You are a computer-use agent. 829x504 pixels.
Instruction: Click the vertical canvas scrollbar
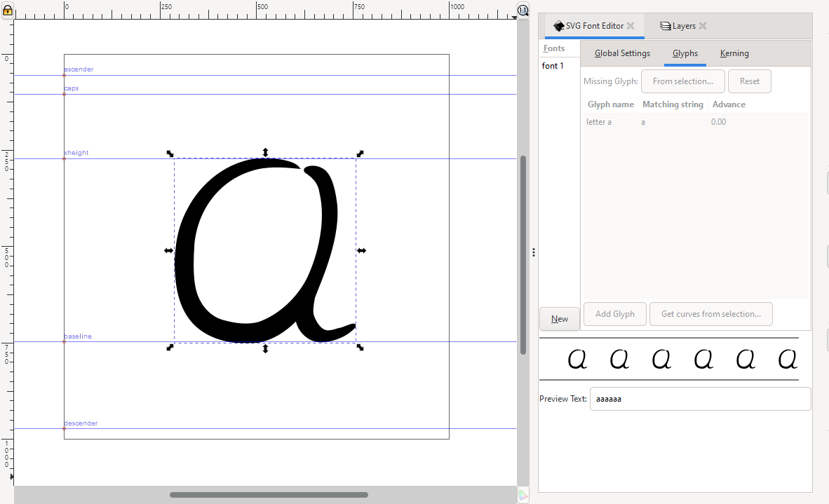(x=523, y=255)
